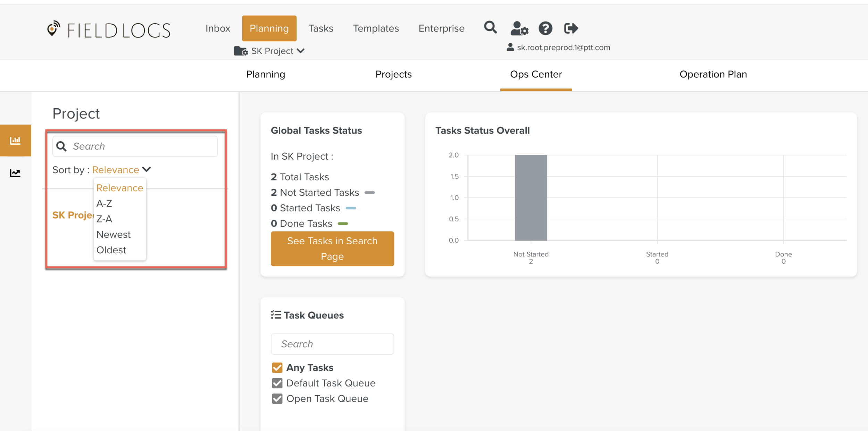The height and width of the screenshot is (431, 868).
Task: Select the bar chart sidebar icon
Action: click(x=15, y=141)
